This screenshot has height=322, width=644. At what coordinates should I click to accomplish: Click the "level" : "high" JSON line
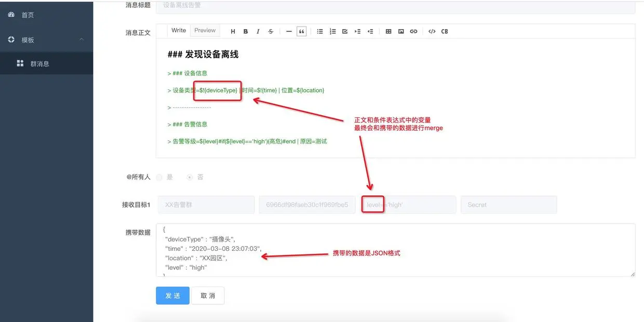point(186,267)
